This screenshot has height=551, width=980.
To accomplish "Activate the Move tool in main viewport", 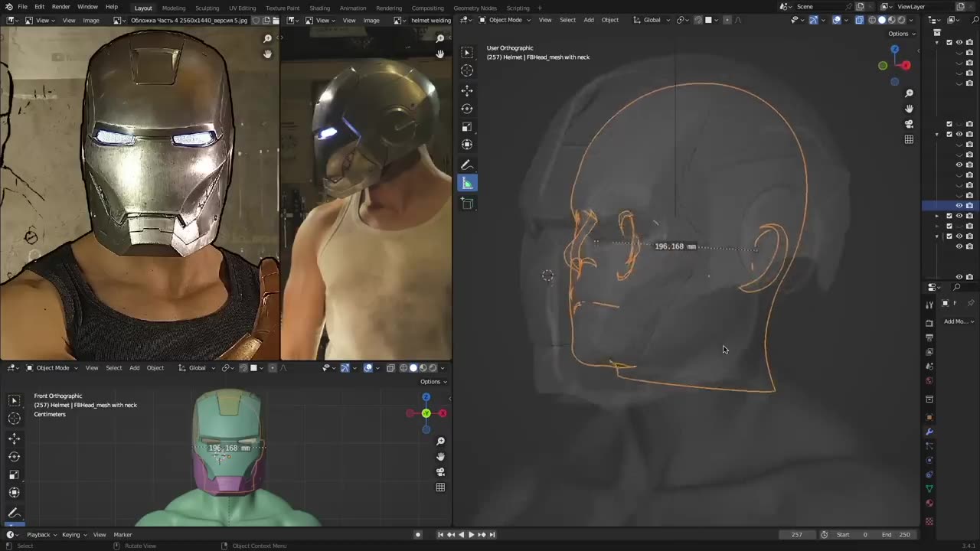I will (467, 90).
